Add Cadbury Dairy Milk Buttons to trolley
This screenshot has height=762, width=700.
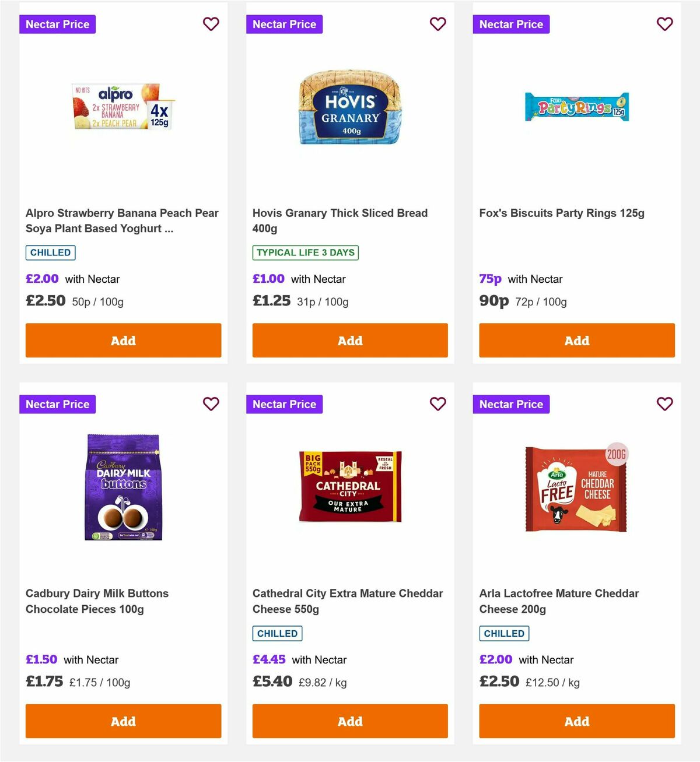[x=123, y=721]
